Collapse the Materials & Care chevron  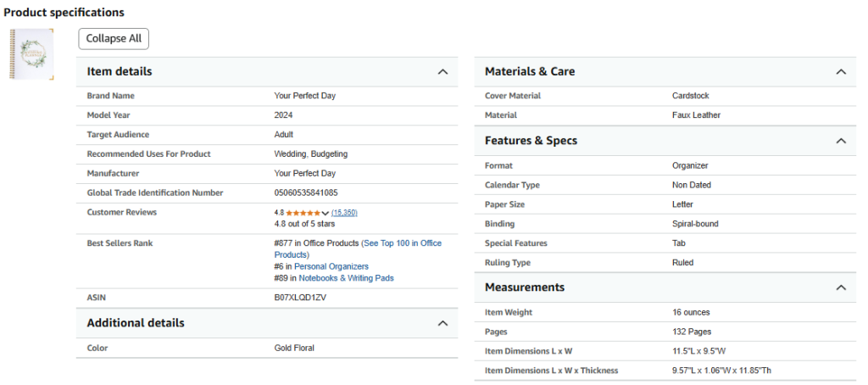coord(840,72)
